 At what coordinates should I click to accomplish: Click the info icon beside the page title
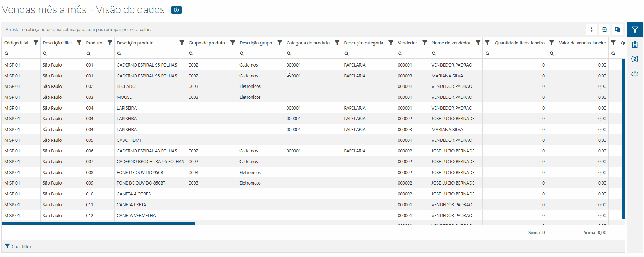176,10
